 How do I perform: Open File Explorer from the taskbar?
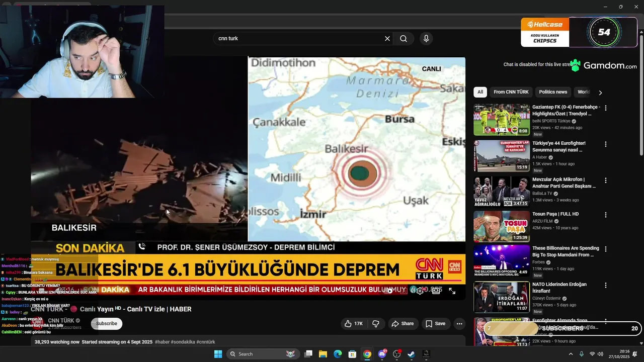click(323, 354)
